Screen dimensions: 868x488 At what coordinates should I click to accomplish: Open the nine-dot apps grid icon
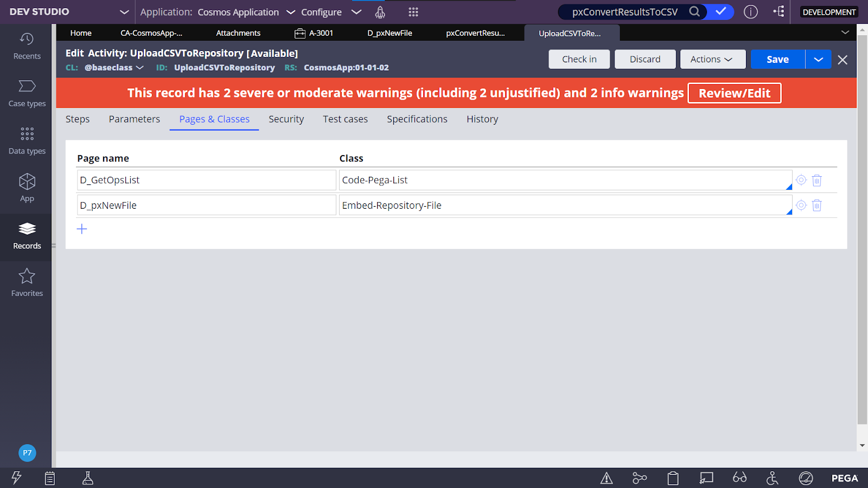(x=413, y=12)
